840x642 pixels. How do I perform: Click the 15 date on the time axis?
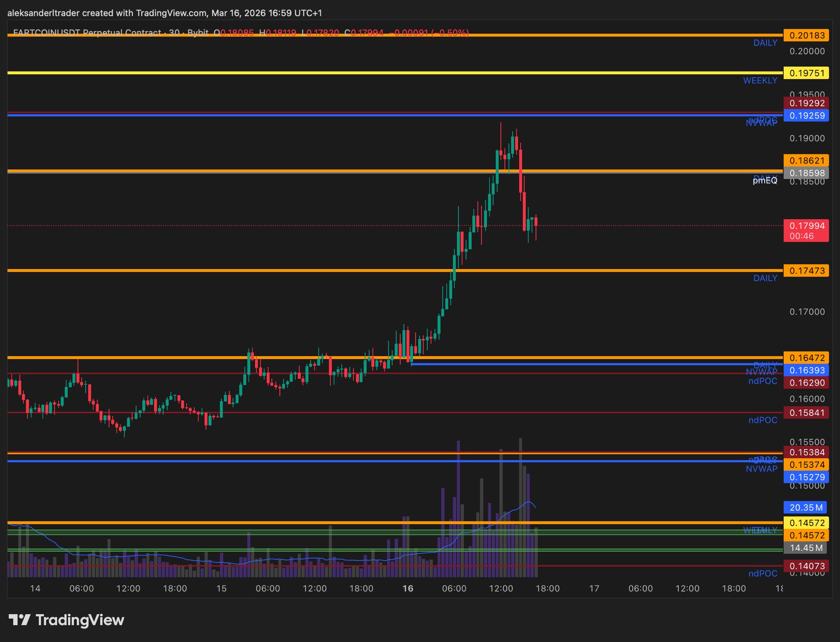coord(221,588)
